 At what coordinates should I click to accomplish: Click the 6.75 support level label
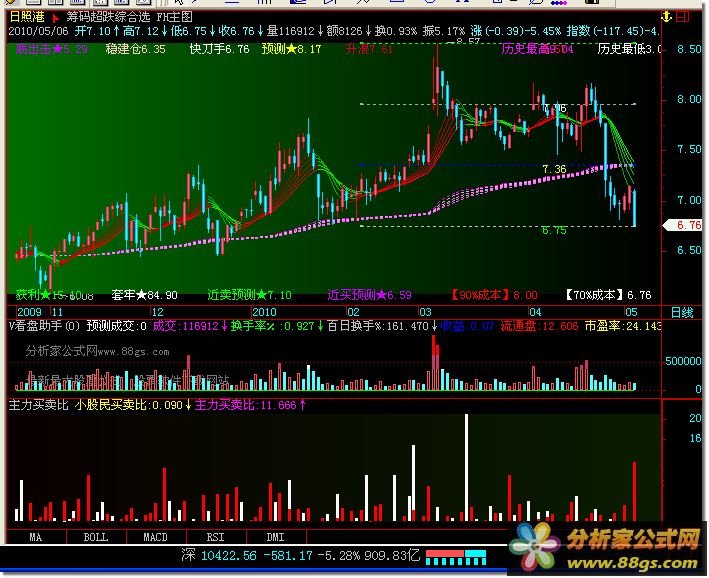click(x=554, y=231)
